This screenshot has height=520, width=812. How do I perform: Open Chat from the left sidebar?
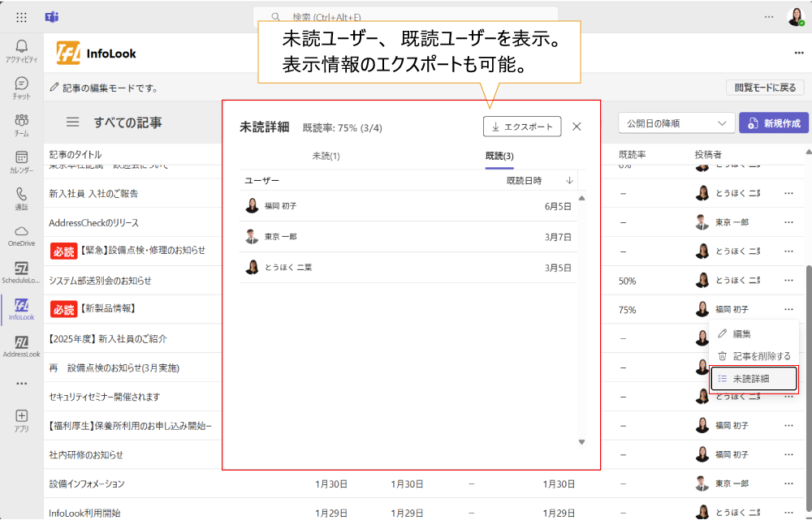coord(21,88)
